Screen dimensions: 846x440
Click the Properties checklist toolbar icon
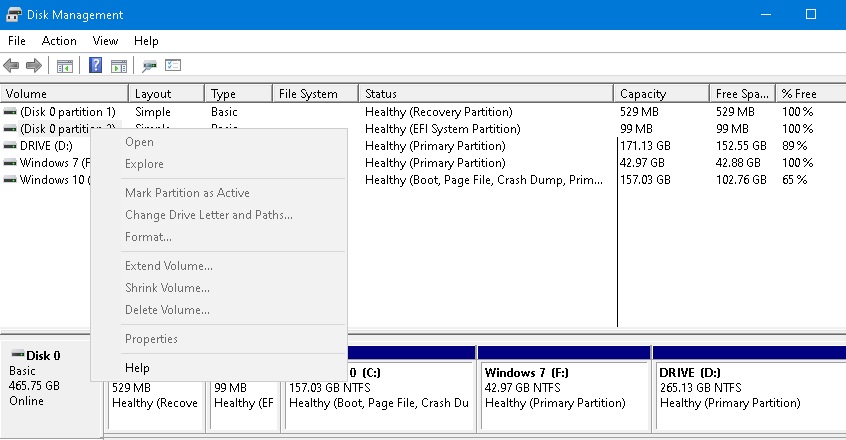point(173,65)
